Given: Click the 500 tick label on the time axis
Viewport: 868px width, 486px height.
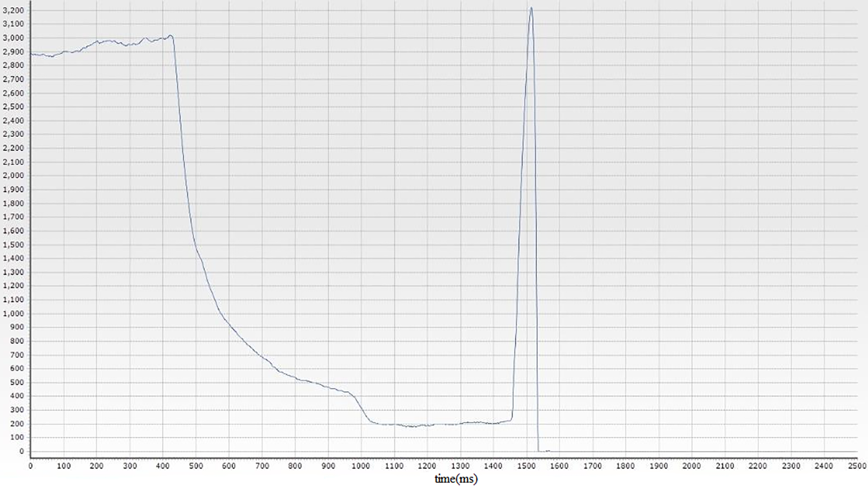Looking at the screenshot, I should pyautogui.click(x=196, y=466).
